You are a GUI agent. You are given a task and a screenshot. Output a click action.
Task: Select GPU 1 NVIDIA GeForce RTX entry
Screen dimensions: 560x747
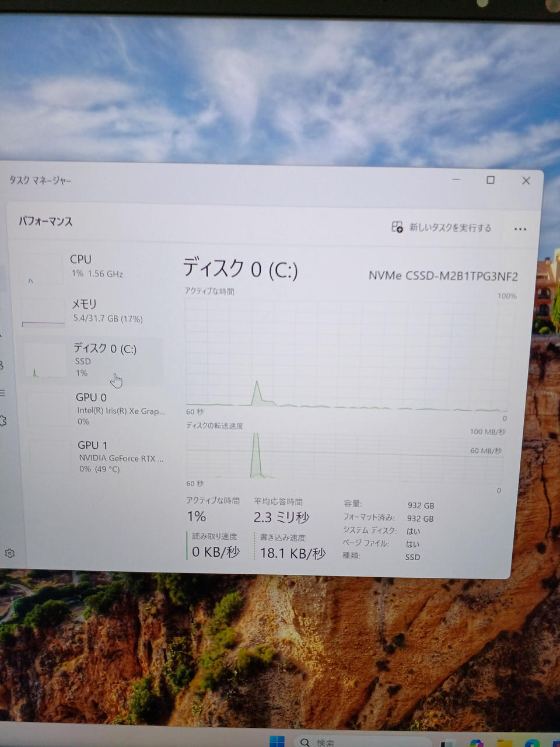[120, 456]
